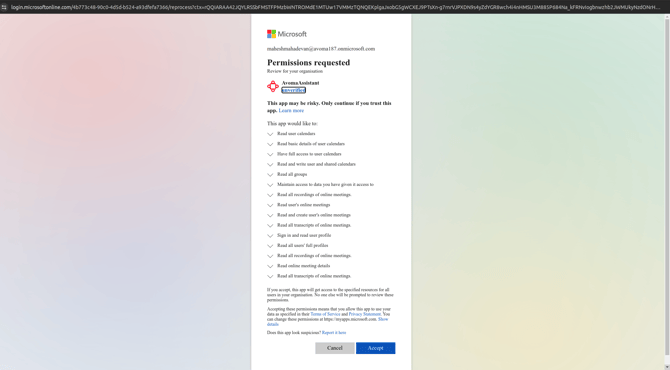Open the unverified publisher link
670x370 pixels.
click(x=294, y=90)
